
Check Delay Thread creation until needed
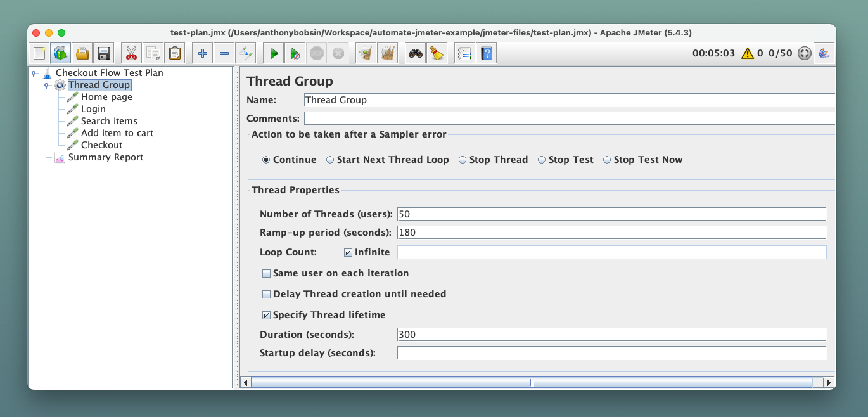coord(266,294)
